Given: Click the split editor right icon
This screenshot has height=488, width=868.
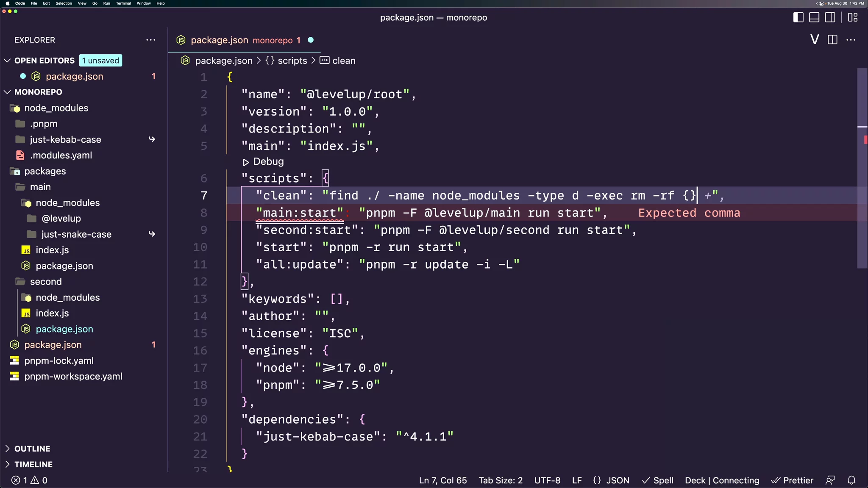Looking at the screenshot, I should click(832, 40).
